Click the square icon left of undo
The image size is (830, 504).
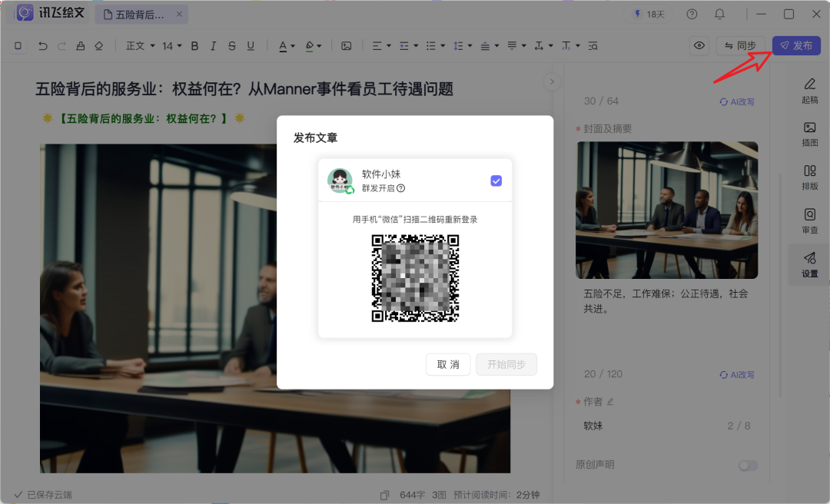(18, 46)
